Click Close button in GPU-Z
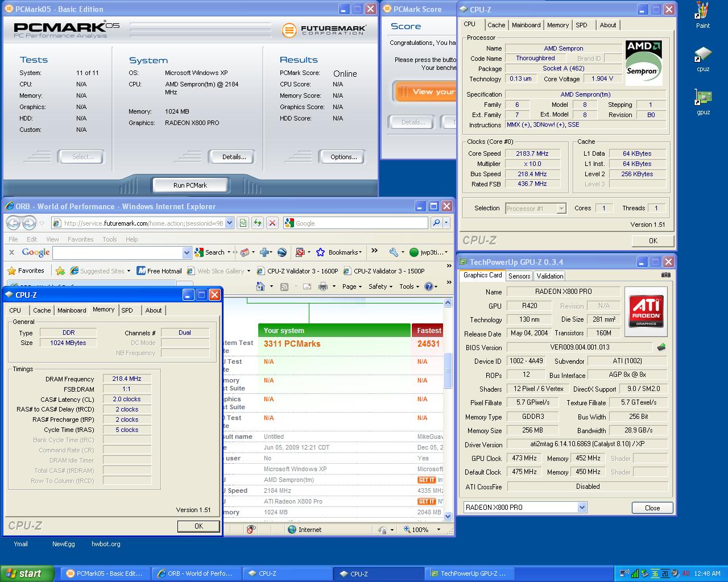The width and height of the screenshot is (728, 582). [x=652, y=508]
